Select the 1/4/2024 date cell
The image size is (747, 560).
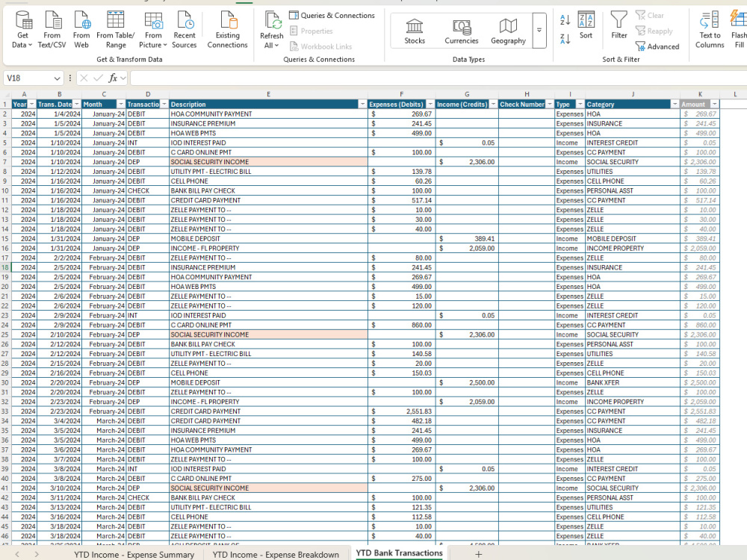click(60, 114)
